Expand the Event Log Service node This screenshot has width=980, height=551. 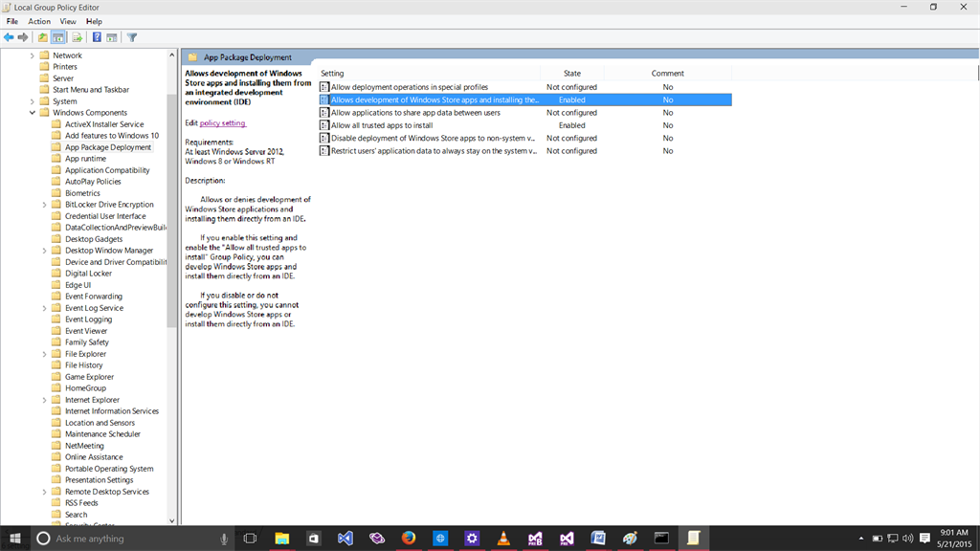pos(44,308)
